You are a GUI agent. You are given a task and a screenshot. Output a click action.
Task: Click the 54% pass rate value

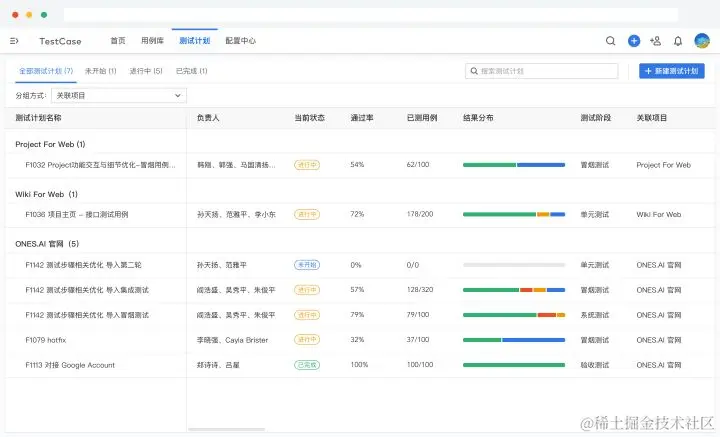click(357, 164)
